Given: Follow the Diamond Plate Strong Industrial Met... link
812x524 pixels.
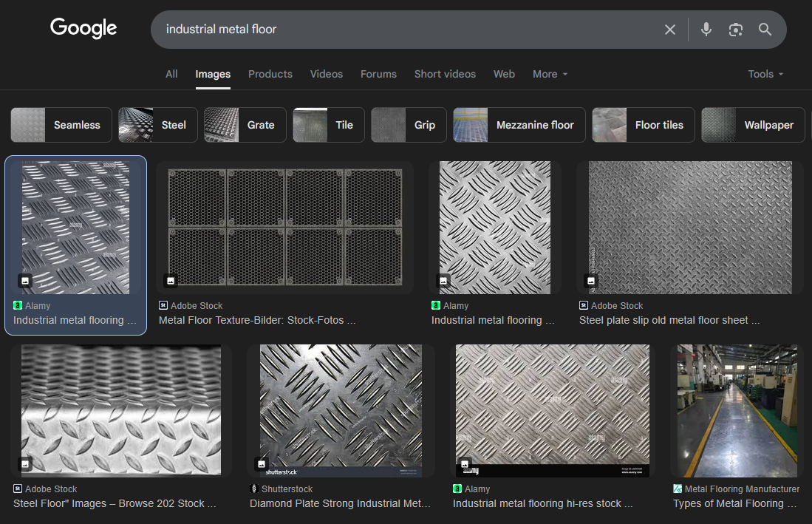Looking at the screenshot, I should click(x=340, y=503).
